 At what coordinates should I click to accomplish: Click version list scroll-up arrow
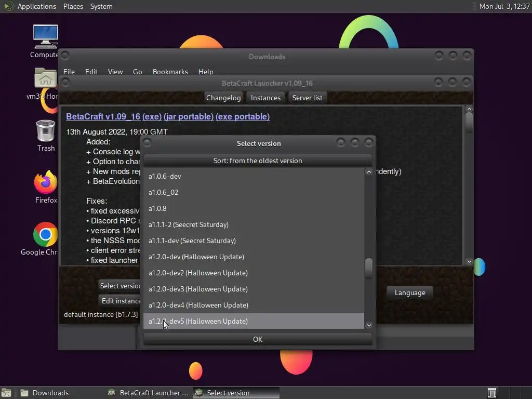click(x=369, y=172)
